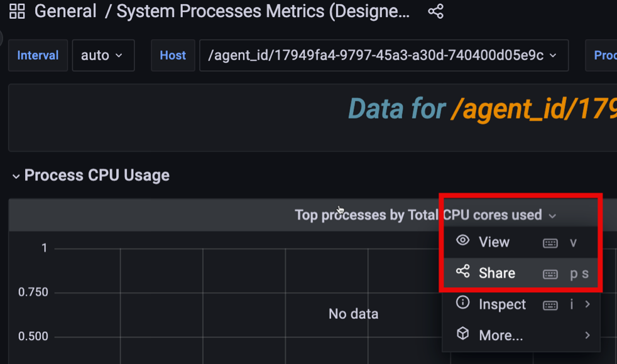Open the dashboards grid icon beside General
617x364 pixels.
pos(17,11)
